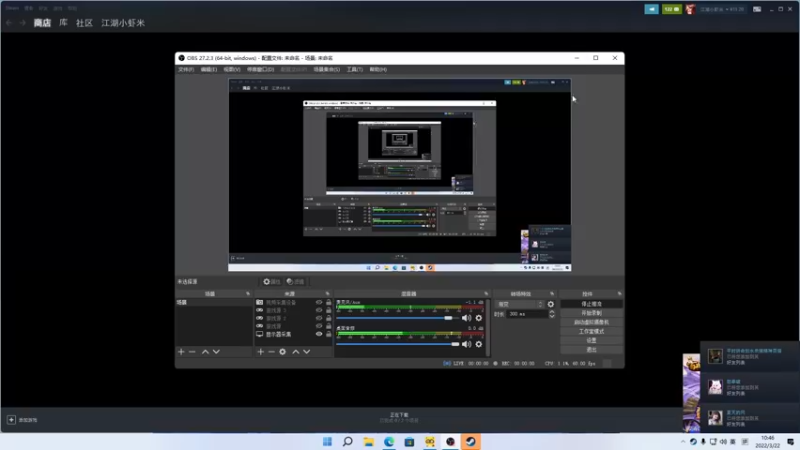Open OBS Scene Collection menu

pyautogui.click(x=327, y=69)
